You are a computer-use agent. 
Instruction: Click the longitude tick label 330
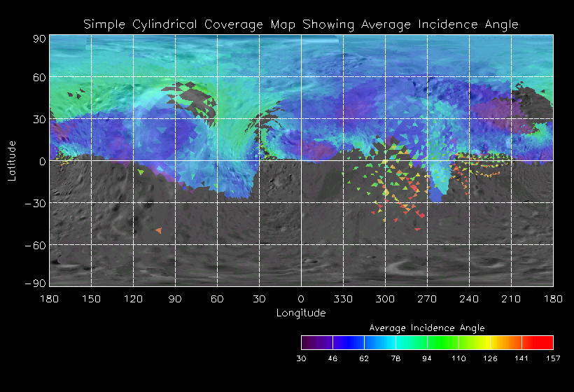click(343, 300)
